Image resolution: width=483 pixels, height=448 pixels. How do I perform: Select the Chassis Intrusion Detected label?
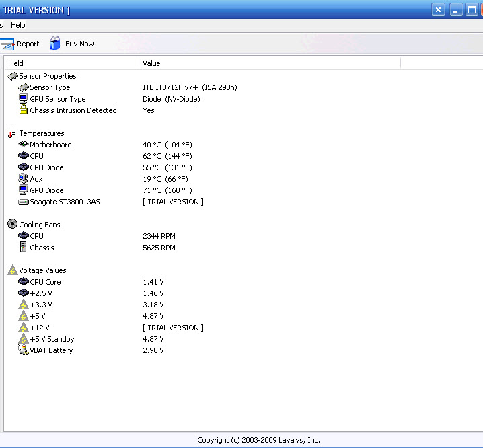73,110
